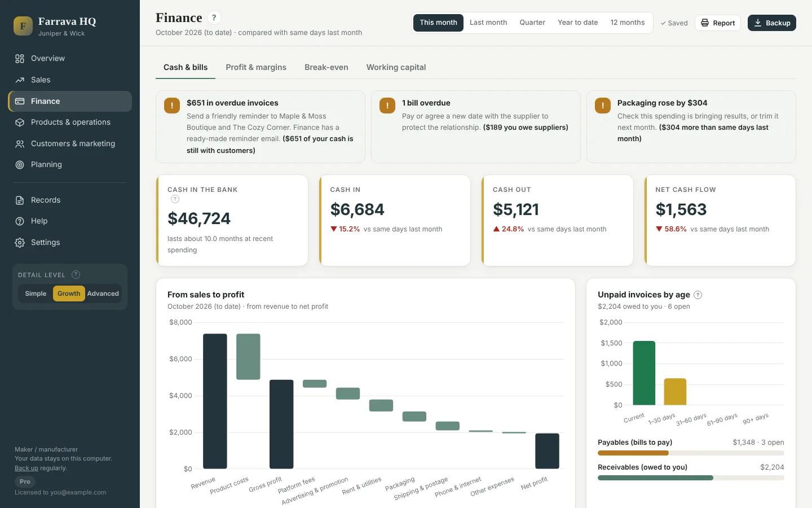
Task: Open the Profit & margins tab
Action: pyautogui.click(x=256, y=67)
